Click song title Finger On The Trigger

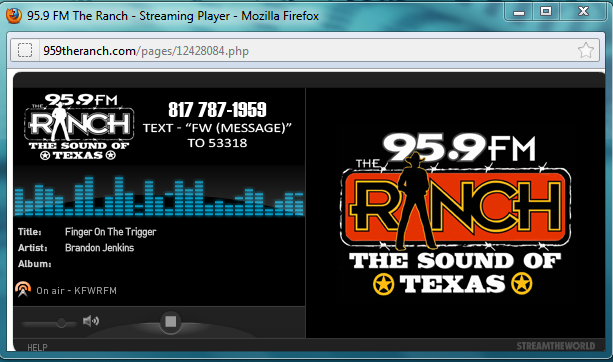(x=111, y=232)
